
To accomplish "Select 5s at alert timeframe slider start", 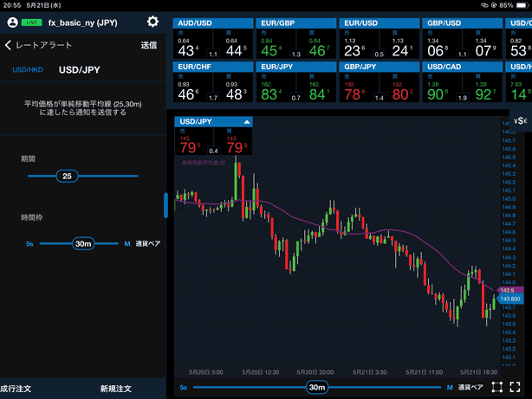I will (29, 244).
